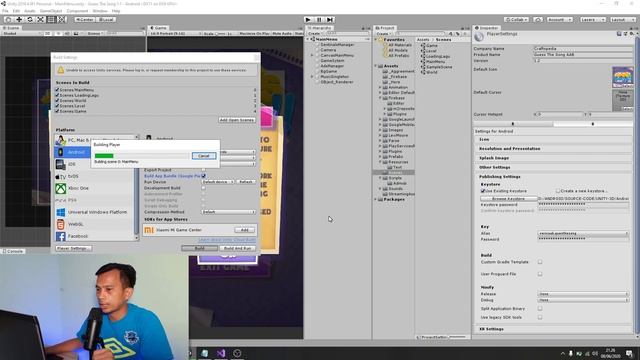The width and height of the screenshot is (640, 360).
Task: Select the Transform tool in toolbar
Action: click(61, 20)
